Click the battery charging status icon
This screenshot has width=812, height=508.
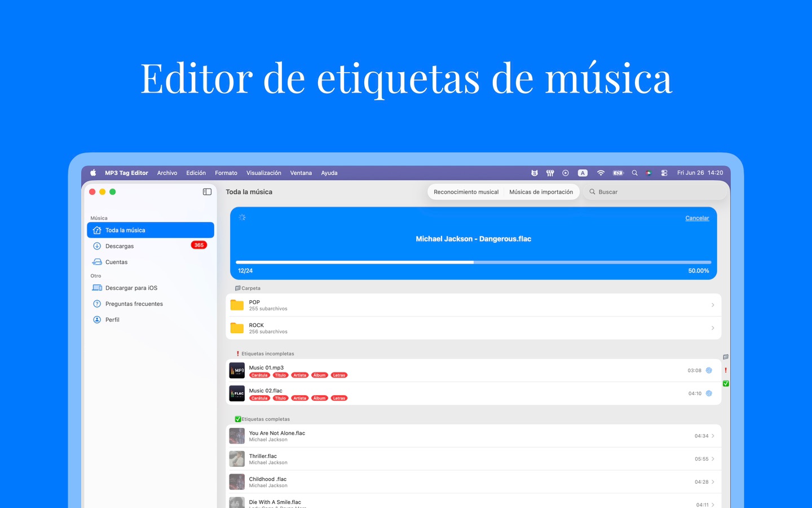point(618,173)
